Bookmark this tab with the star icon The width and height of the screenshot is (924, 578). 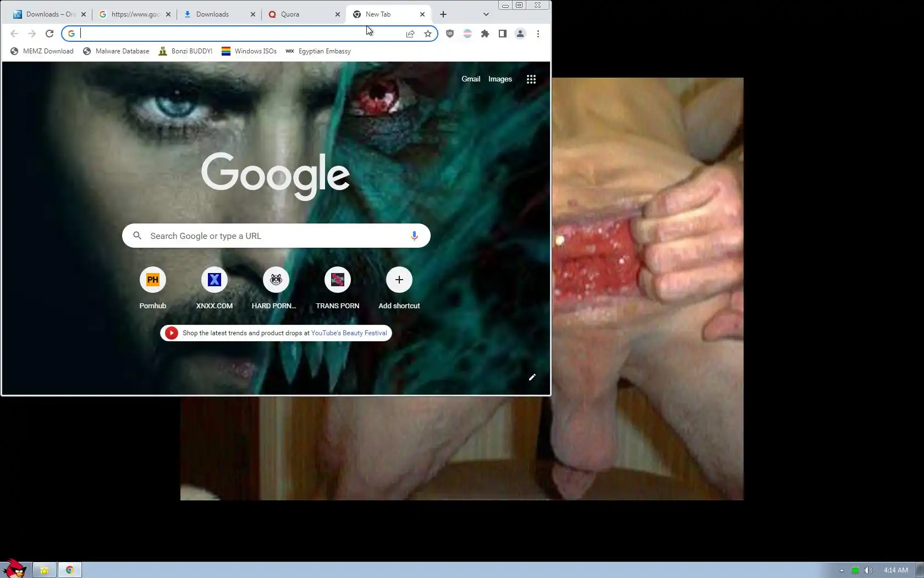tap(428, 34)
